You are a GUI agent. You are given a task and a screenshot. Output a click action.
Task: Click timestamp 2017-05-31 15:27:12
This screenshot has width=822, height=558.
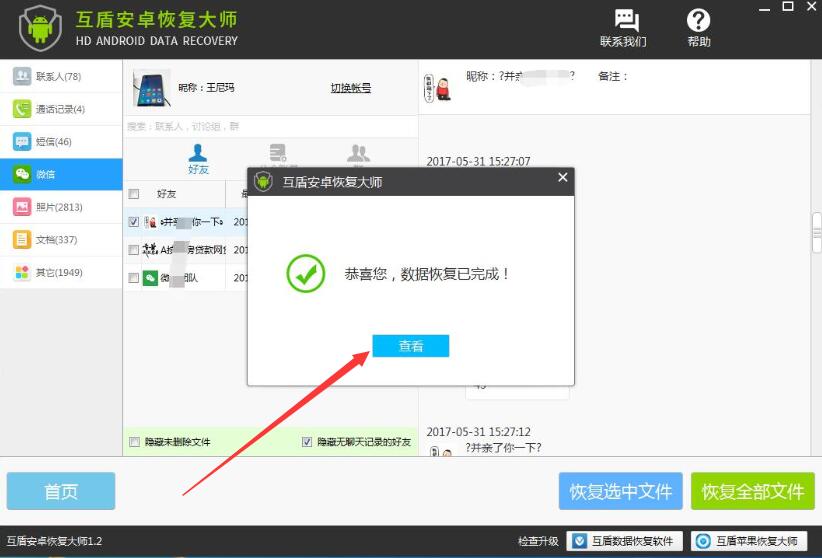pos(478,432)
